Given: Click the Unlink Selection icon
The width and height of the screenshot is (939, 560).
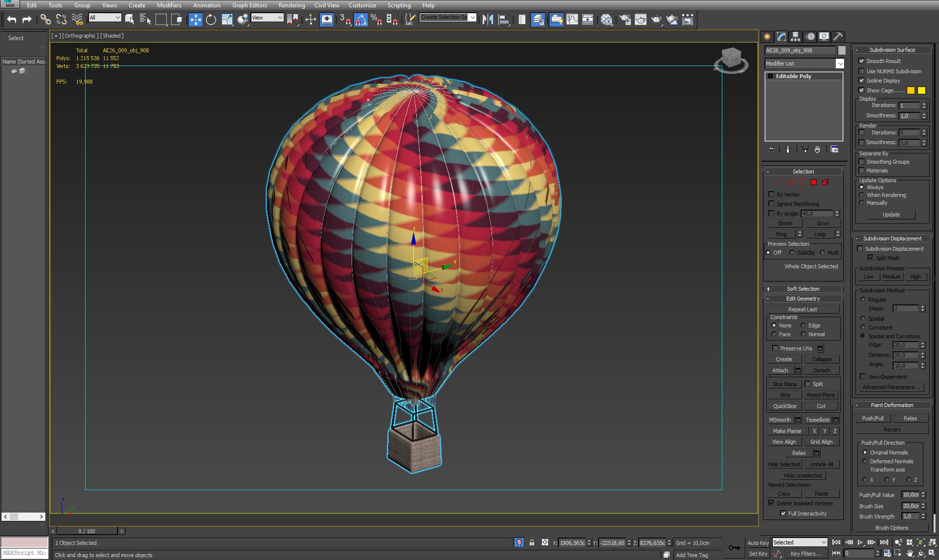Looking at the screenshot, I should pos(61,20).
